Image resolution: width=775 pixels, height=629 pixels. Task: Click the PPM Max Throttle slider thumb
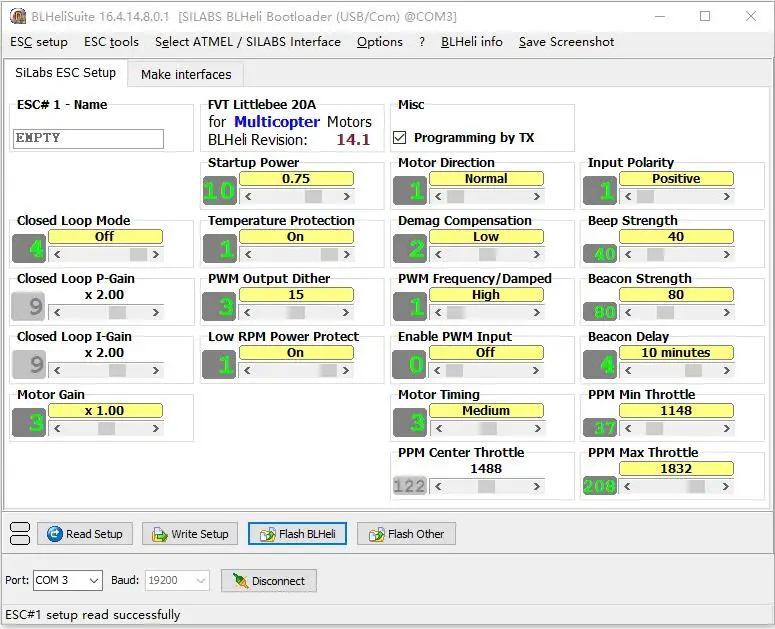(x=696, y=486)
